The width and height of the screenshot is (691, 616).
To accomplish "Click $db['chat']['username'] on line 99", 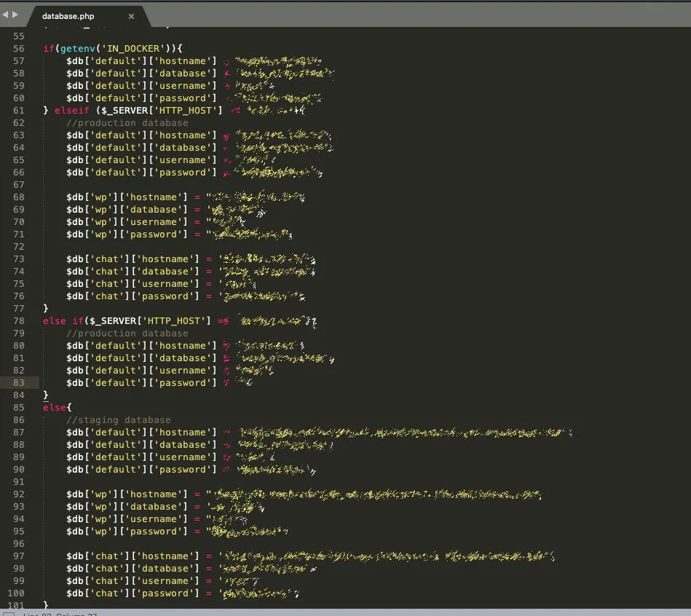I will 133,581.
